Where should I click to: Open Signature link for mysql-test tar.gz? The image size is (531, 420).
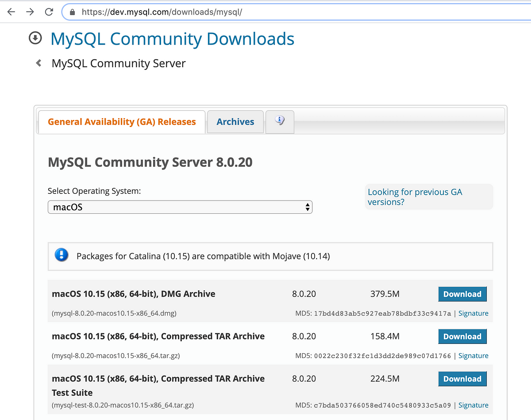point(473,405)
